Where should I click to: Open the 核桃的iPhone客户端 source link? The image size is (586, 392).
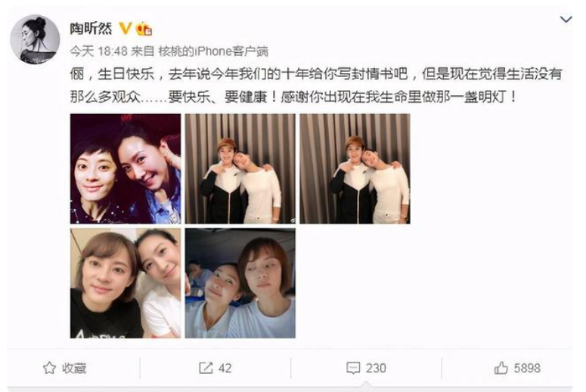point(213,51)
